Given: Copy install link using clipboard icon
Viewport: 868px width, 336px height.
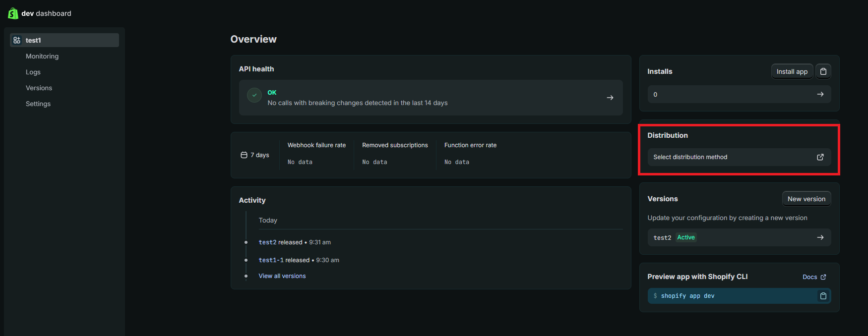Looking at the screenshot, I should point(823,71).
